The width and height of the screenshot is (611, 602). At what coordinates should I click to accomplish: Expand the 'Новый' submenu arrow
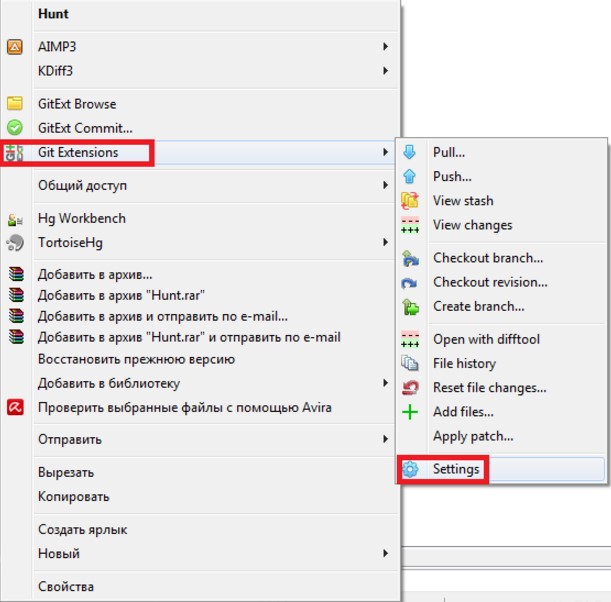[x=385, y=553]
